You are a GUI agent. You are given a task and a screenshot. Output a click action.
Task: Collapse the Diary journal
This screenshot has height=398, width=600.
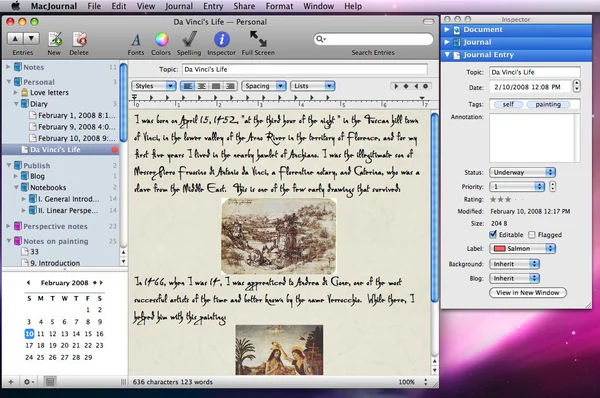[x=16, y=103]
